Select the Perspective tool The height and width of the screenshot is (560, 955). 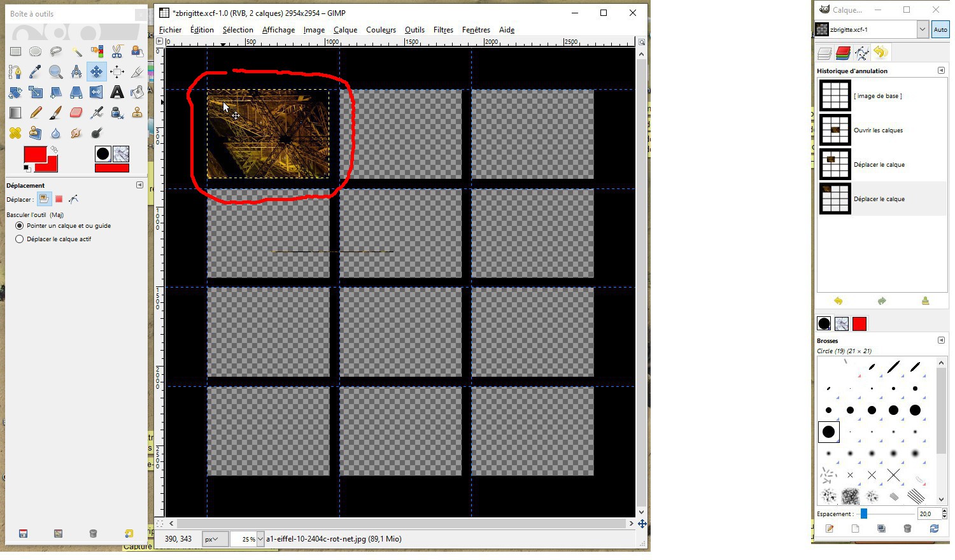(76, 92)
